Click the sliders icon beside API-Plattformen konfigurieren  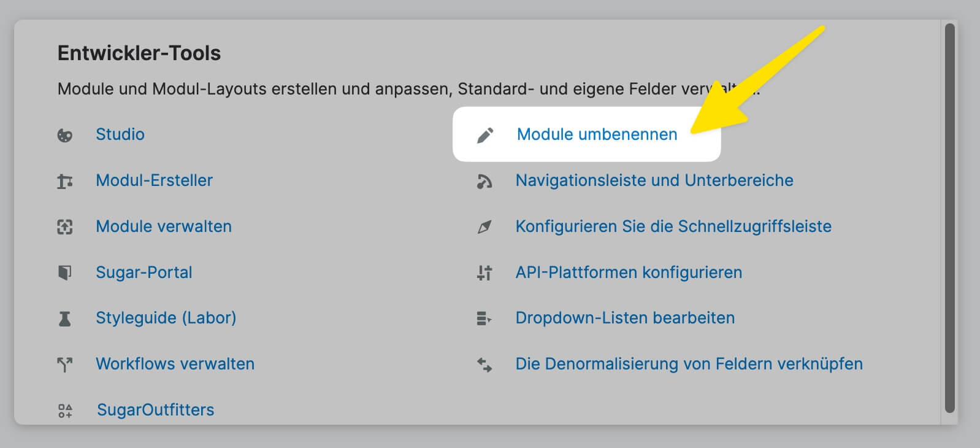484,272
